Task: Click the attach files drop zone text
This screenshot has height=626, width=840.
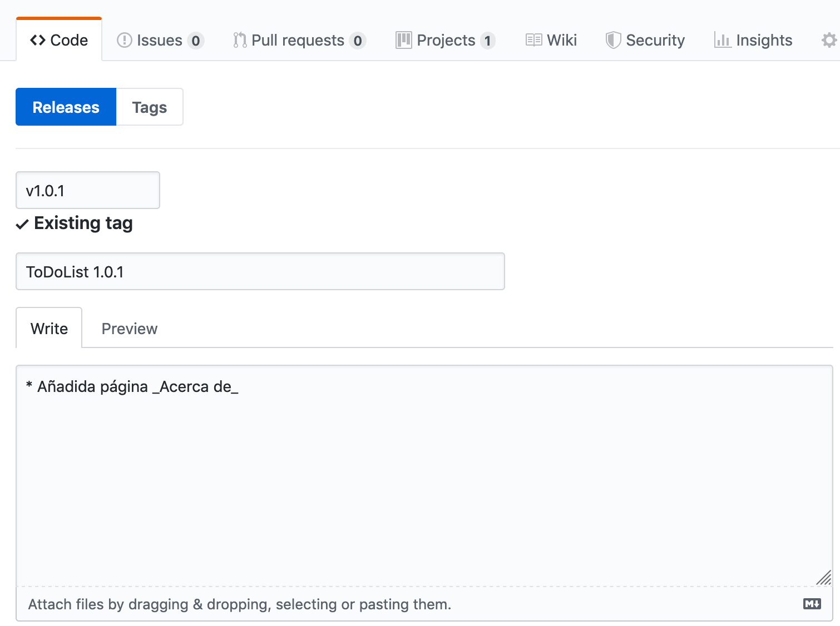Action: click(x=240, y=604)
